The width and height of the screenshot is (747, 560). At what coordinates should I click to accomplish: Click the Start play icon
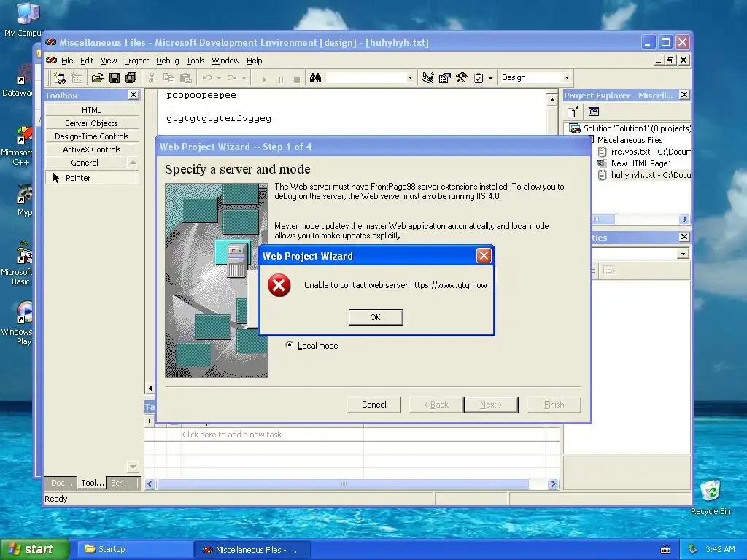[x=264, y=79]
